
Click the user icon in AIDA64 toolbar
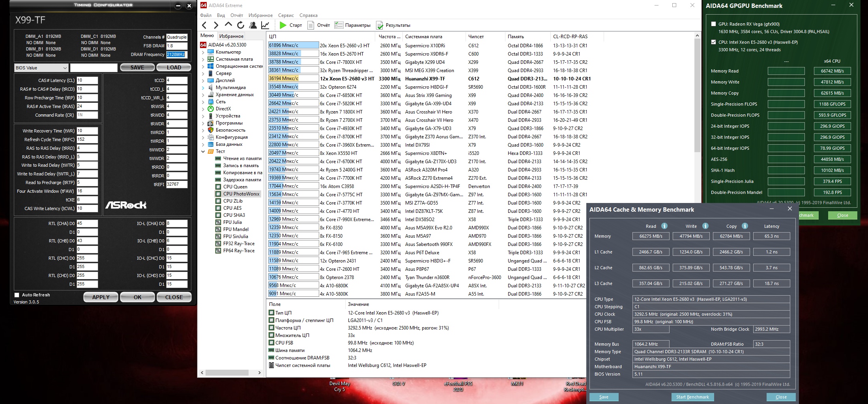(253, 25)
